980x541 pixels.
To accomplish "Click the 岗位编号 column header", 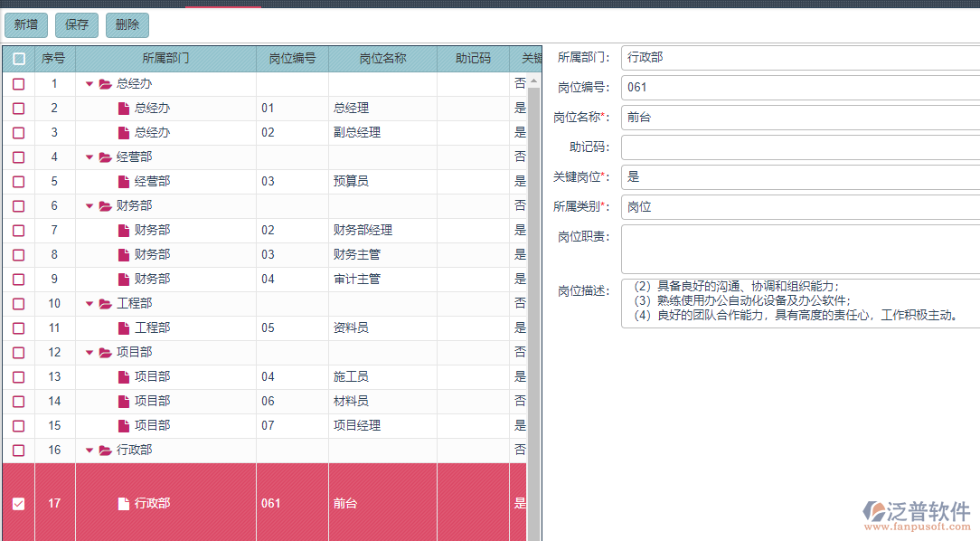I will (x=292, y=59).
